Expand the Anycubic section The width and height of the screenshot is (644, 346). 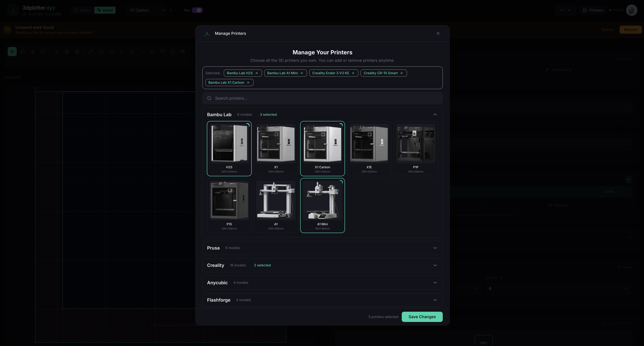323,283
